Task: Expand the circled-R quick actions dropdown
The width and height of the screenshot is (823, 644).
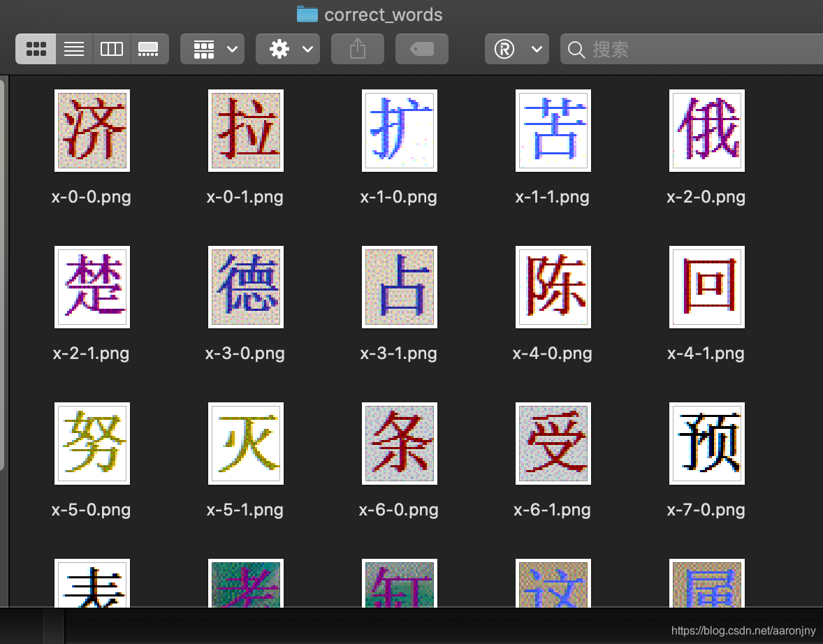Action: (x=517, y=49)
